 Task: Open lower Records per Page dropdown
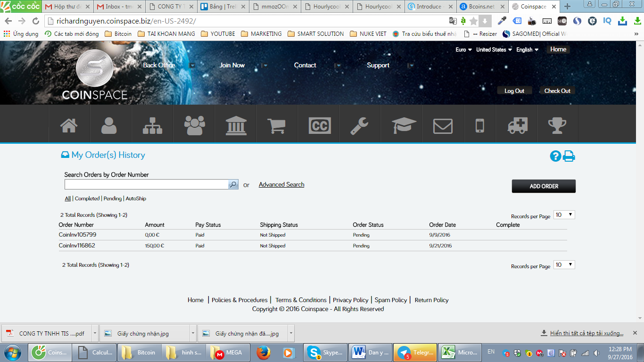coord(564,265)
